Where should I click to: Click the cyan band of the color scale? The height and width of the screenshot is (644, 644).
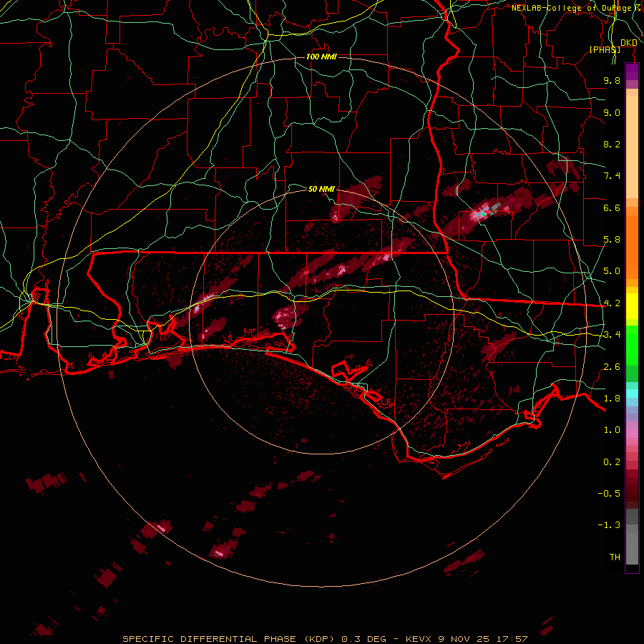coord(632,394)
